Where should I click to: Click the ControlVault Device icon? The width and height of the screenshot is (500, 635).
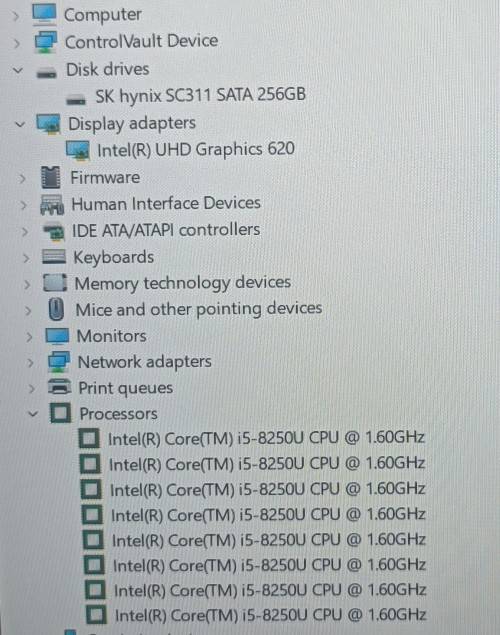click(45, 42)
